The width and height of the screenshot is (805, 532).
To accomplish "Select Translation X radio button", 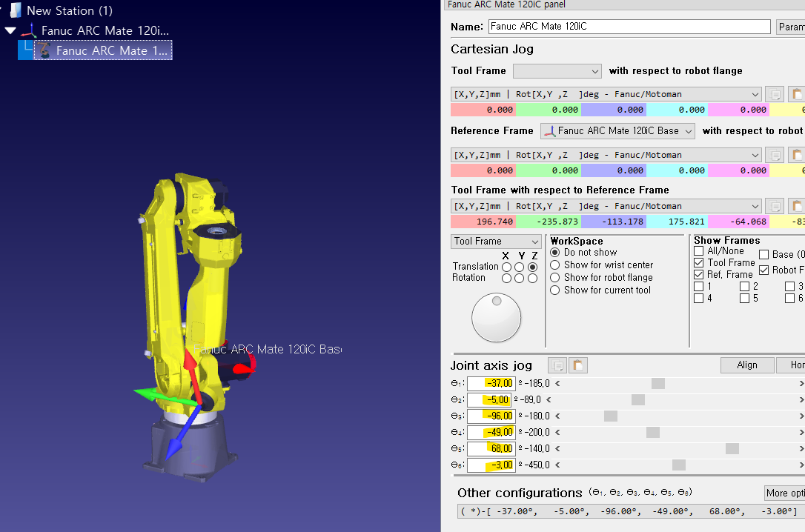I will [507, 267].
